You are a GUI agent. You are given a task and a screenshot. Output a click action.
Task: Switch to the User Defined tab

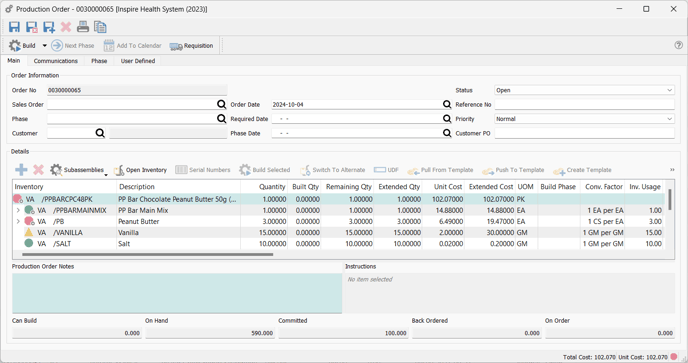(138, 61)
